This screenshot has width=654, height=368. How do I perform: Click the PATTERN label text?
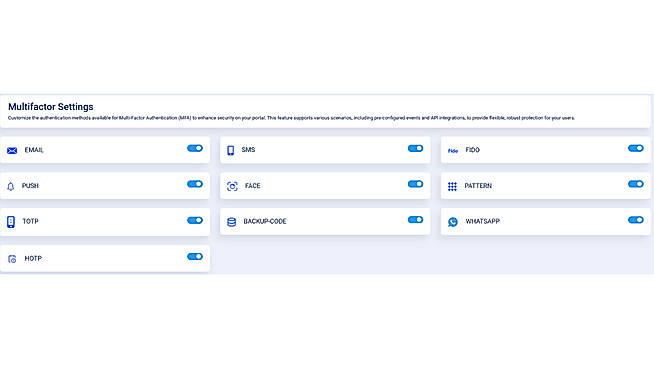478,186
